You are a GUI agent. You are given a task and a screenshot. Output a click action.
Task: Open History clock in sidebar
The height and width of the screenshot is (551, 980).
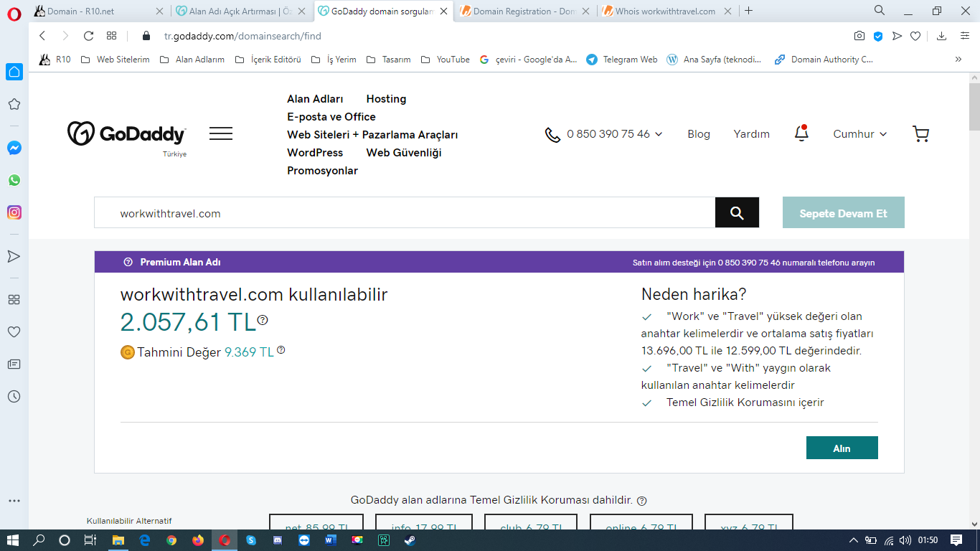[14, 397]
